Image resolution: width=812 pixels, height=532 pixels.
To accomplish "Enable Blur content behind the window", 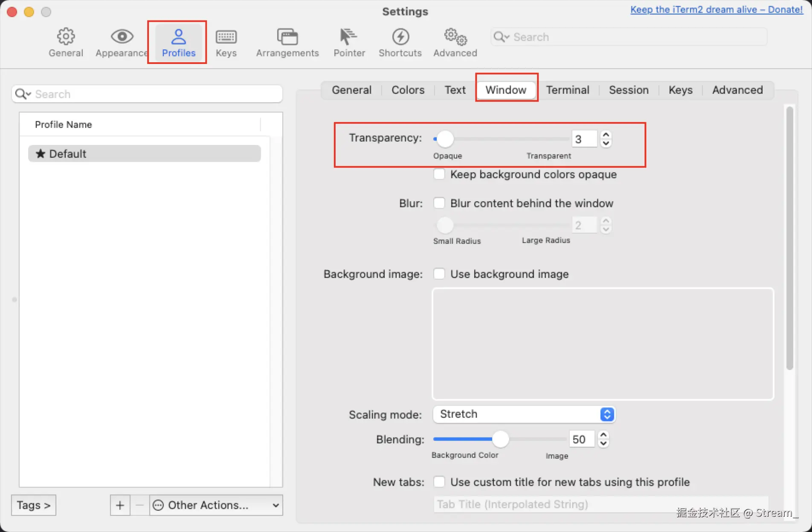I will click(439, 203).
